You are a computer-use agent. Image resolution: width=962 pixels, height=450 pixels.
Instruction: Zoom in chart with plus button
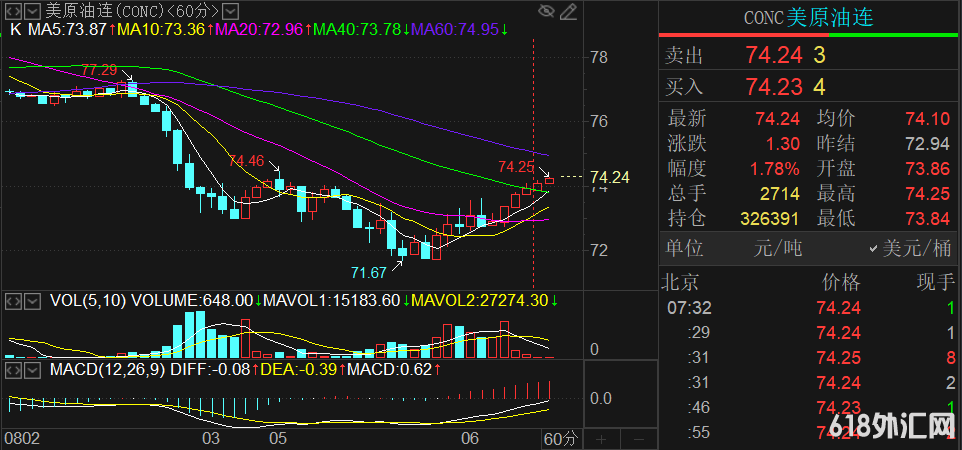click(x=601, y=439)
